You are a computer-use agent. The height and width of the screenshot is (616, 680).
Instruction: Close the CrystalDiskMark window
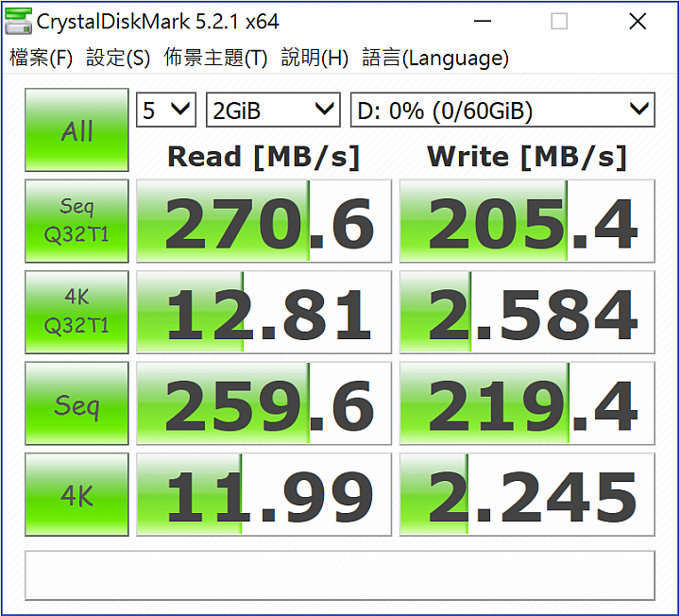coord(637,21)
